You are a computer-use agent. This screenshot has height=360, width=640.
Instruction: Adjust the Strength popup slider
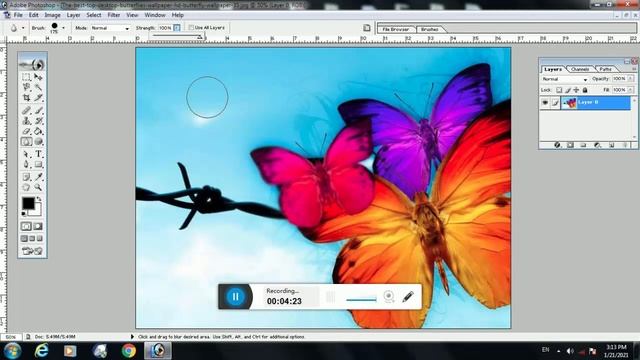pos(200,37)
